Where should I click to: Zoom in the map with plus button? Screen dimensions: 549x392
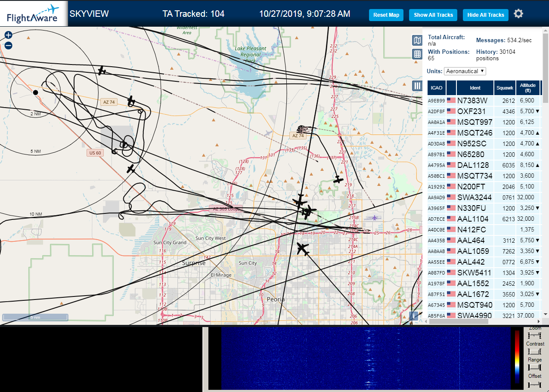point(8,35)
